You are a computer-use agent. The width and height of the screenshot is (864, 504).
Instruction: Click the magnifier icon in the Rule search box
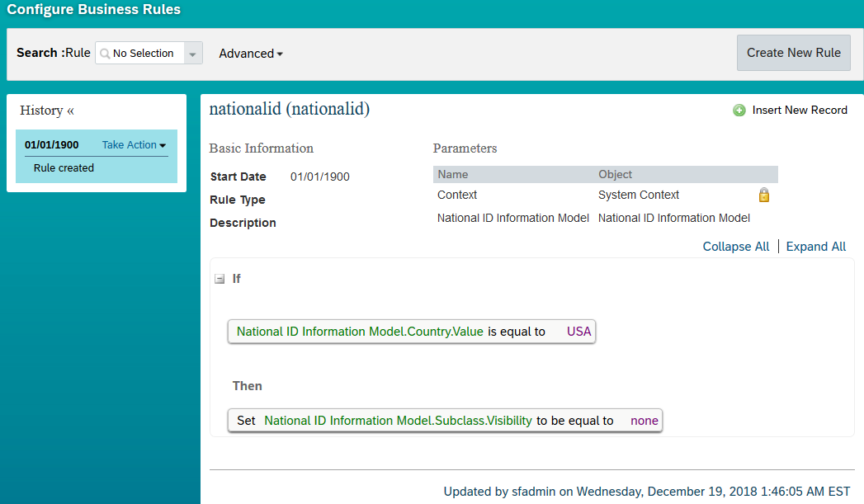[105, 54]
